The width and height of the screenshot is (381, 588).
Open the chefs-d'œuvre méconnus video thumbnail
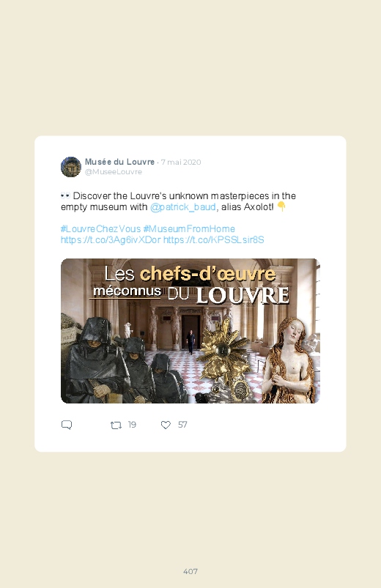(x=190, y=331)
